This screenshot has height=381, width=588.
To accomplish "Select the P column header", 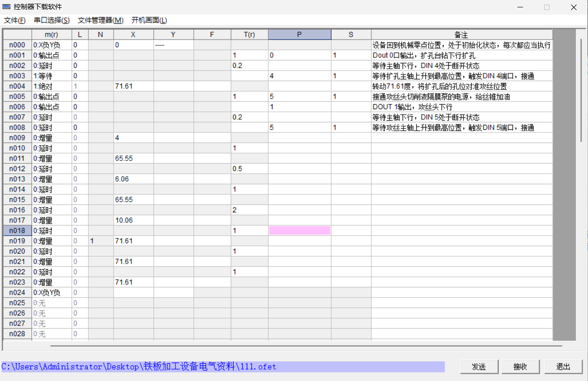I will click(x=299, y=34).
